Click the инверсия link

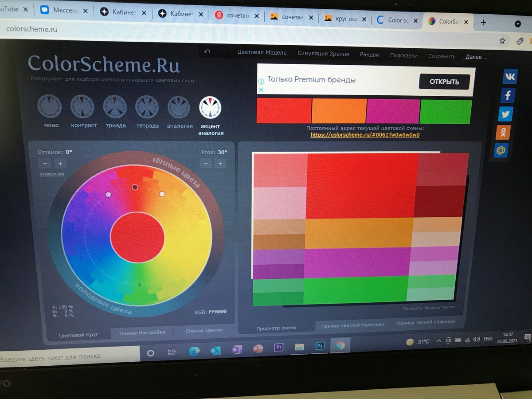click(51, 174)
